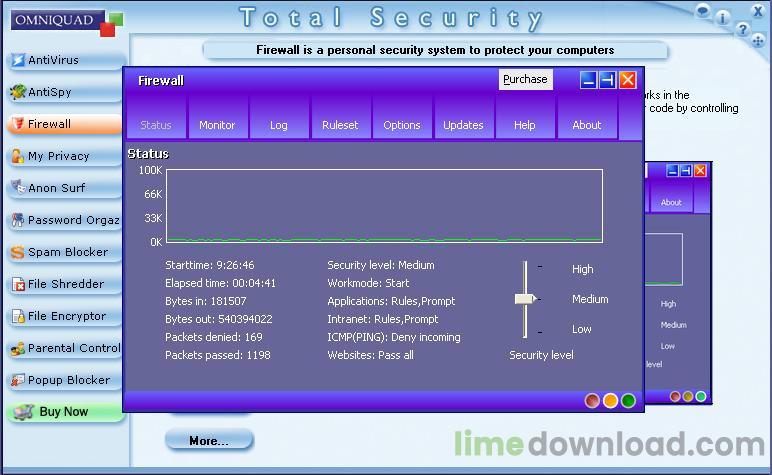Click the AntiSpy bug icon
The height and width of the screenshot is (475, 772).
click(x=18, y=92)
